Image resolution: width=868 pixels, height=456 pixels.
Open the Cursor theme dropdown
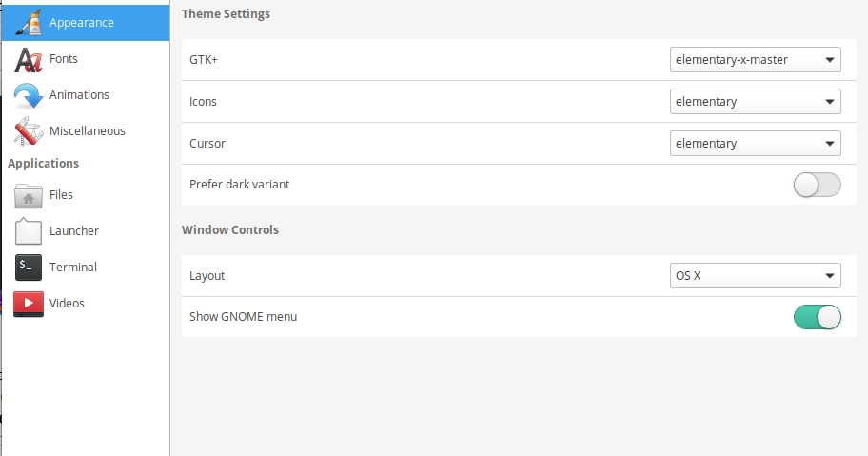tap(755, 144)
